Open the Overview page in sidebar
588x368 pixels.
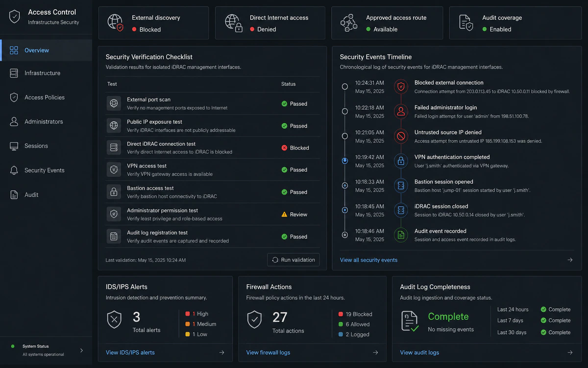[x=46, y=50]
